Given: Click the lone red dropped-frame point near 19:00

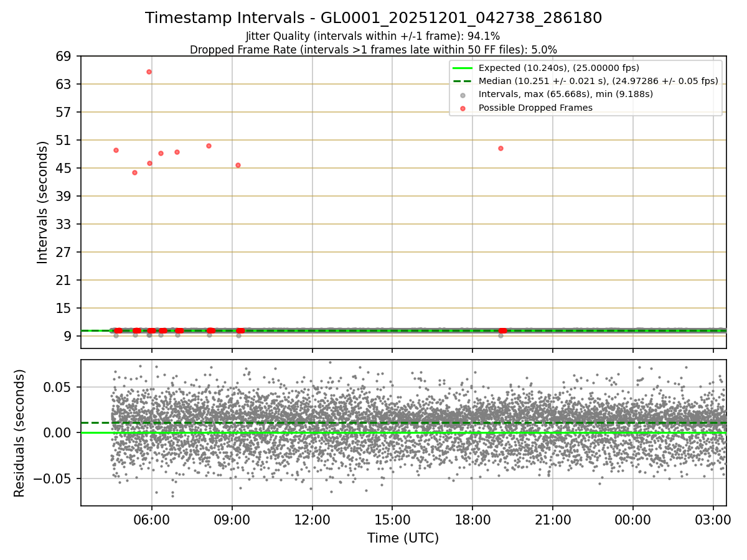Looking at the screenshot, I should click(x=500, y=148).
